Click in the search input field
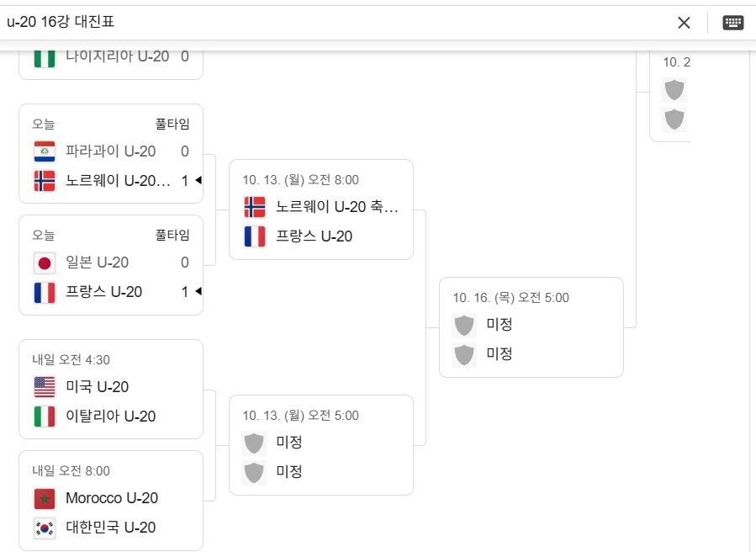The image size is (756, 552). coord(336,23)
